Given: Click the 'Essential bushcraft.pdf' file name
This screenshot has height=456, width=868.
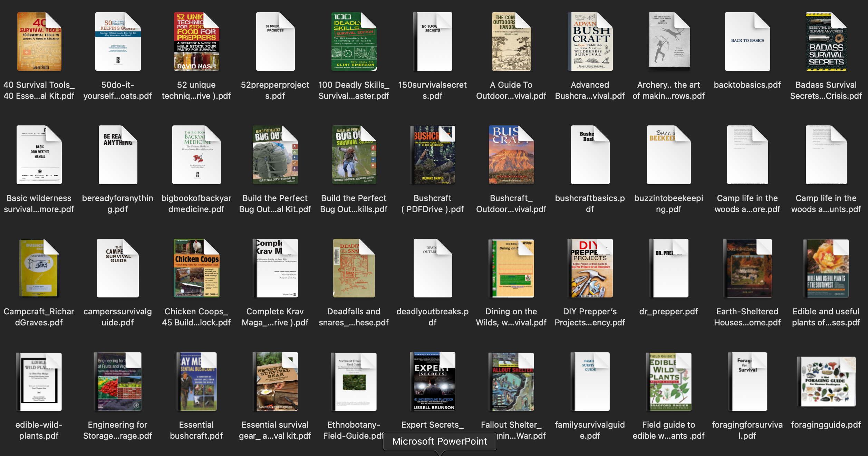Looking at the screenshot, I should (x=196, y=430).
